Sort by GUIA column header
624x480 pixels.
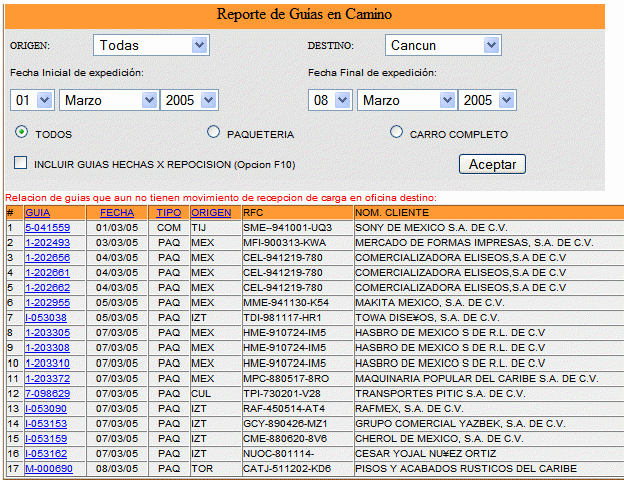pos(37,213)
